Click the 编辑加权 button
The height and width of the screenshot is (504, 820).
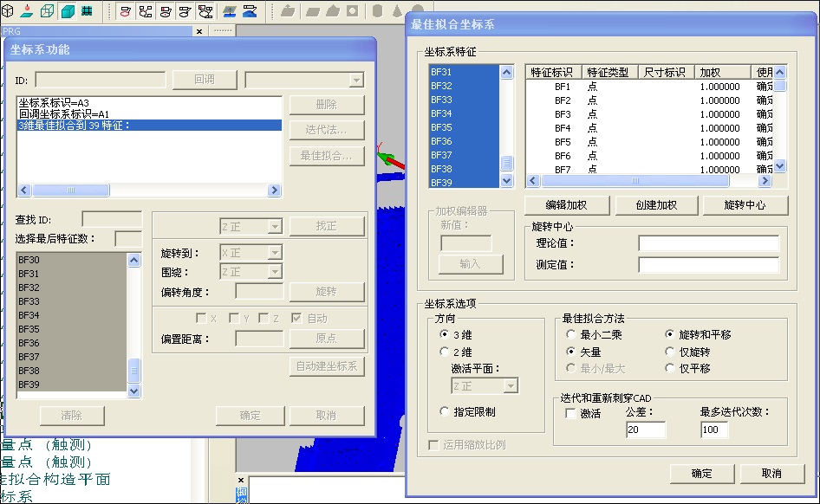566,204
